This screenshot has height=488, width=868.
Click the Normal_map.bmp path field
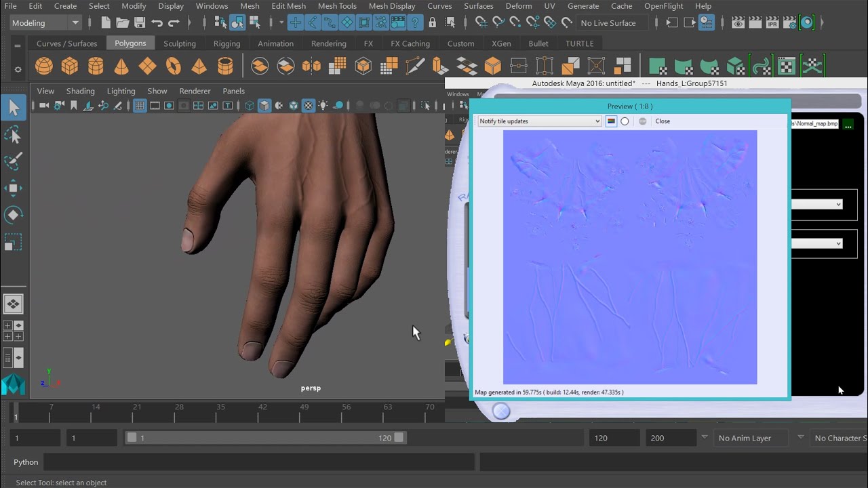point(815,124)
